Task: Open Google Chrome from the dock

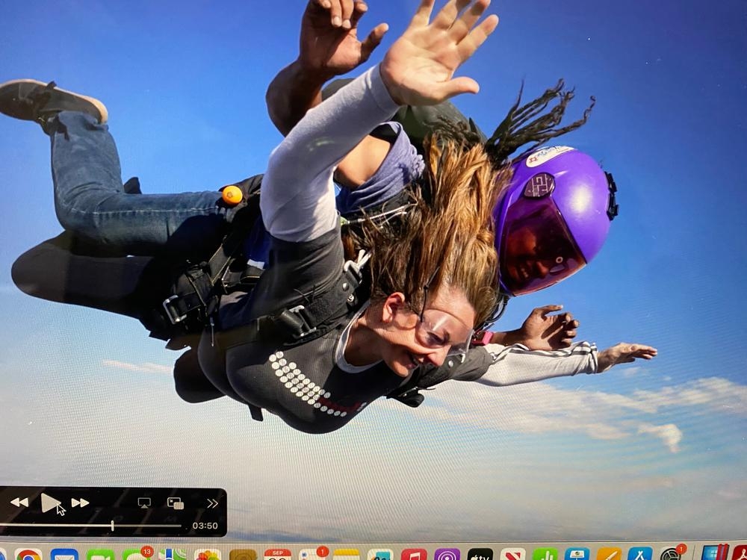Action: (28, 555)
